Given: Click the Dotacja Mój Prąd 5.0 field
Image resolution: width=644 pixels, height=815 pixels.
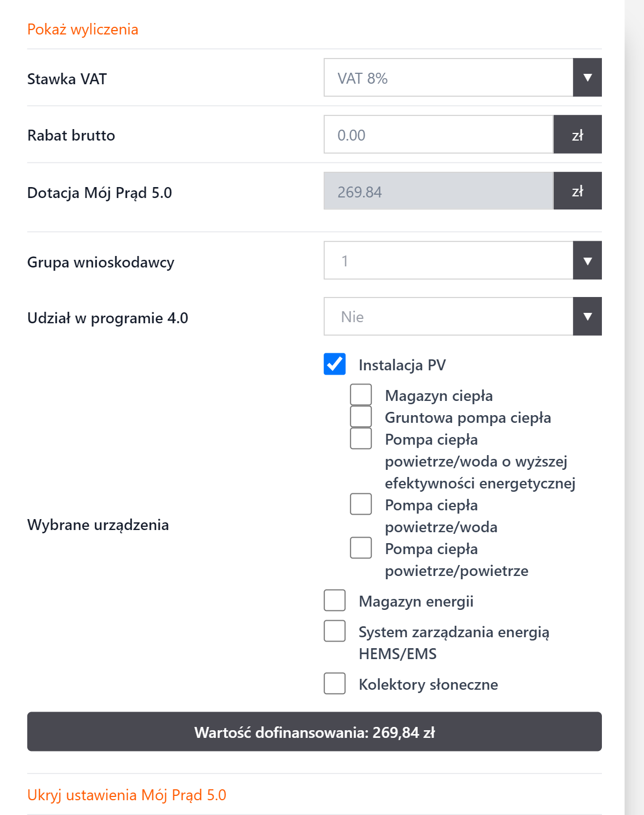Looking at the screenshot, I should pos(438,191).
